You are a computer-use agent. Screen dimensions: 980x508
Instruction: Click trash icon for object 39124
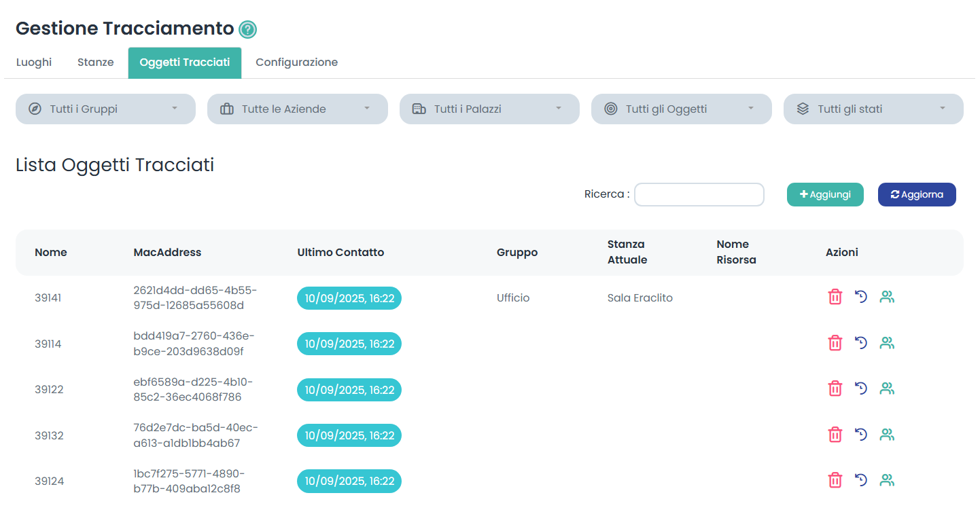(835, 480)
